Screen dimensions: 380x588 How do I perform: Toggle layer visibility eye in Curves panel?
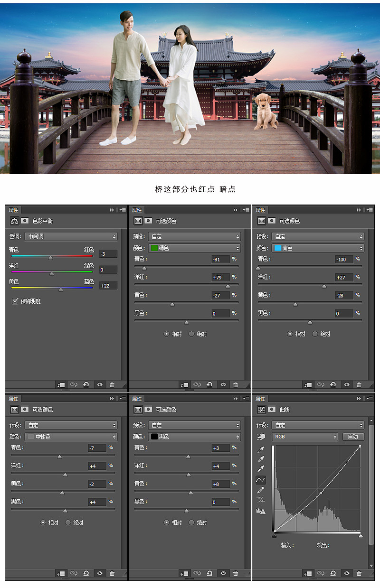click(347, 574)
